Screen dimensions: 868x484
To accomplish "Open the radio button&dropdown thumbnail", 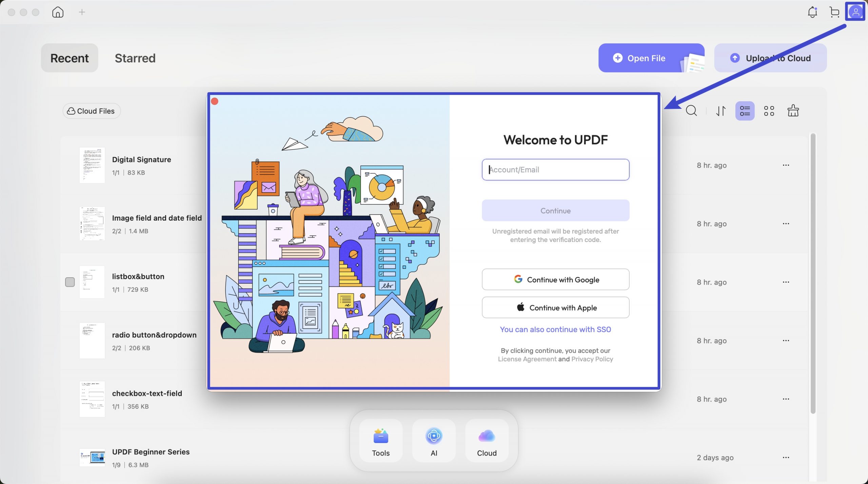I will pyautogui.click(x=92, y=341).
